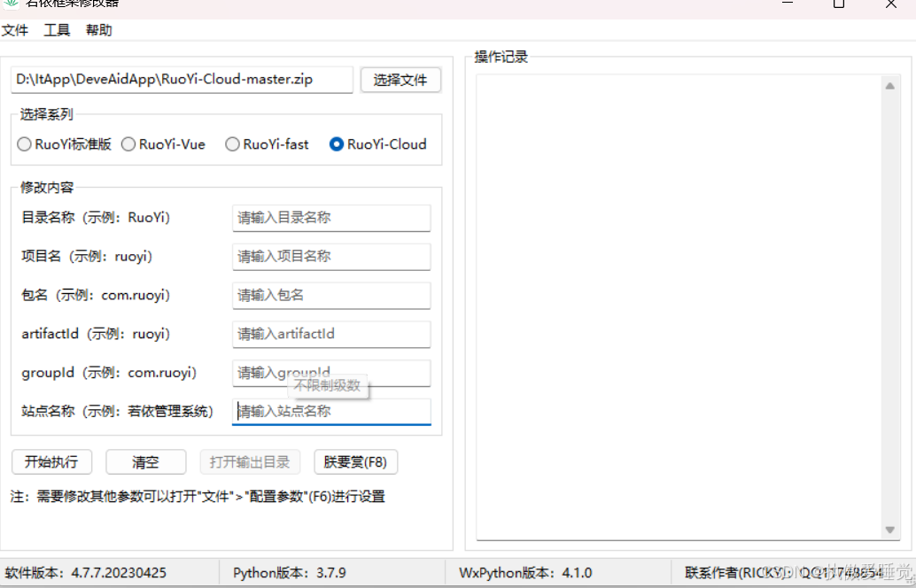Image resolution: width=916 pixels, height=588 pixels.
Task: Click the WxPython版本 4.1.0 status text
Action: click(525, 573)
